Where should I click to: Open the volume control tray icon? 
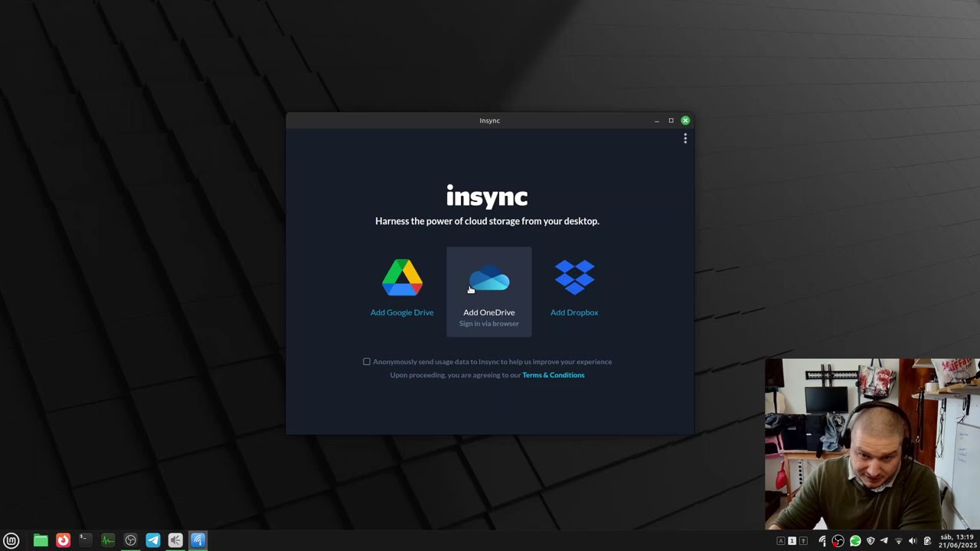click(x=912, y=541)
